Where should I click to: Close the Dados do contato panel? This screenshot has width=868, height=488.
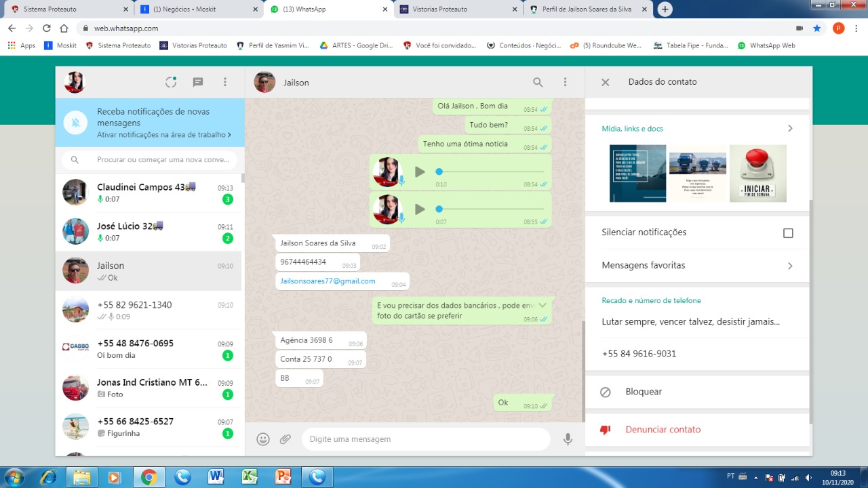606,82
